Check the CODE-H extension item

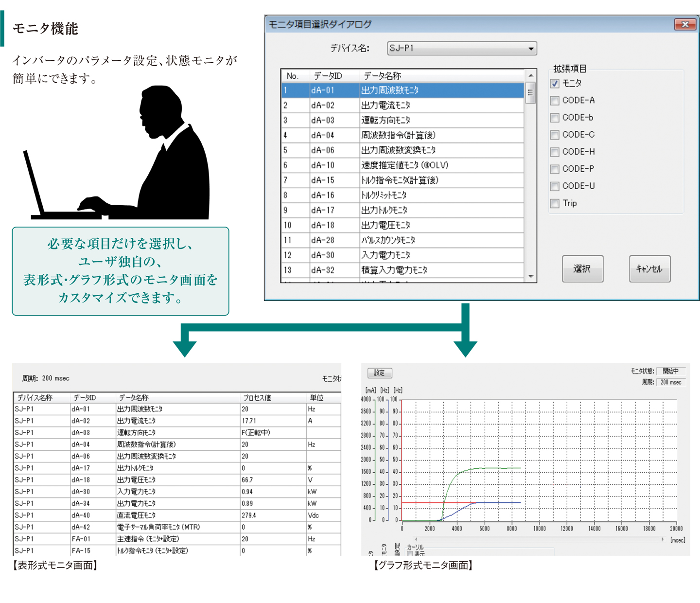click(x=555, y=152)
